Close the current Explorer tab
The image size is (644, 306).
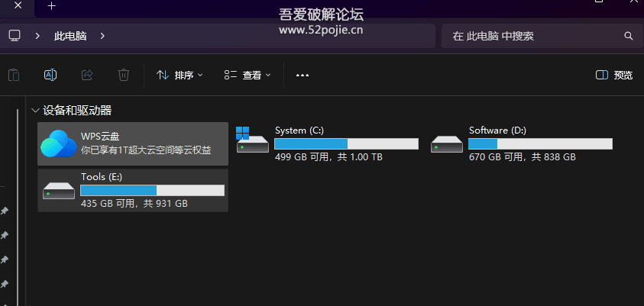coord(18,6)
